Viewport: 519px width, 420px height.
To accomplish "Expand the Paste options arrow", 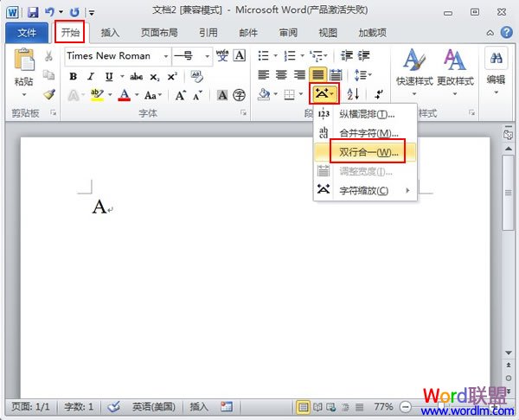I will coord(24,94).
